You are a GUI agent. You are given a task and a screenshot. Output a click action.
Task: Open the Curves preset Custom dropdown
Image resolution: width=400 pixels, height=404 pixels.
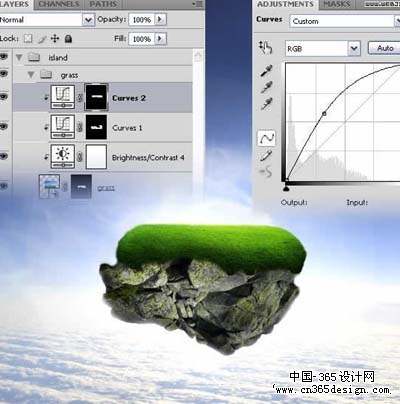tap(397, 21)
